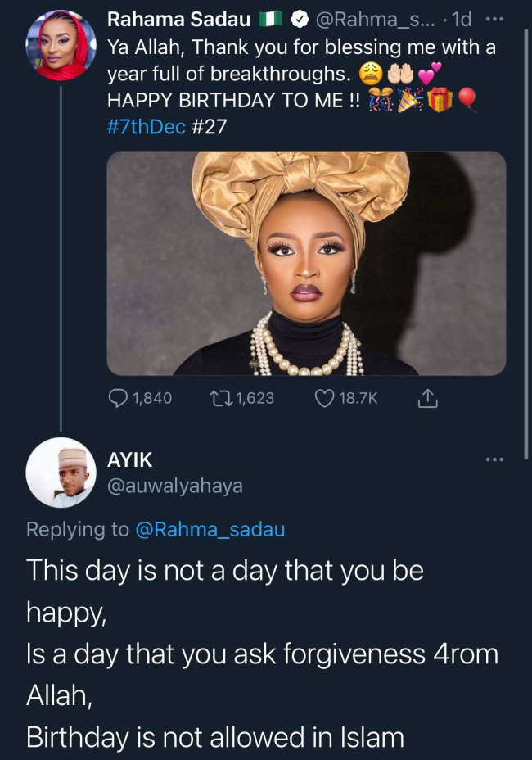Image resolution: width=532 pixels, height=760 pixels.
Task: Click the 1,623 retweets count
Action: click(x=254, y=398)
